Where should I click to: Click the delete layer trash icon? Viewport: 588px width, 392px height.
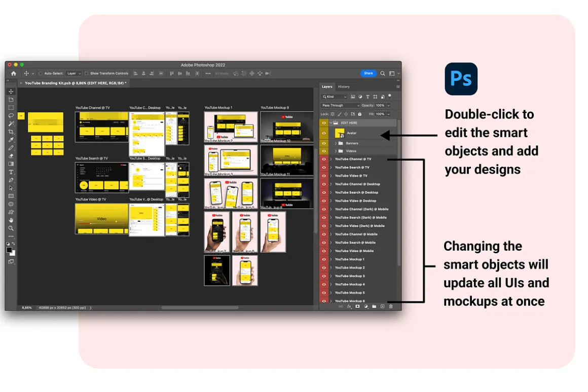391,306
